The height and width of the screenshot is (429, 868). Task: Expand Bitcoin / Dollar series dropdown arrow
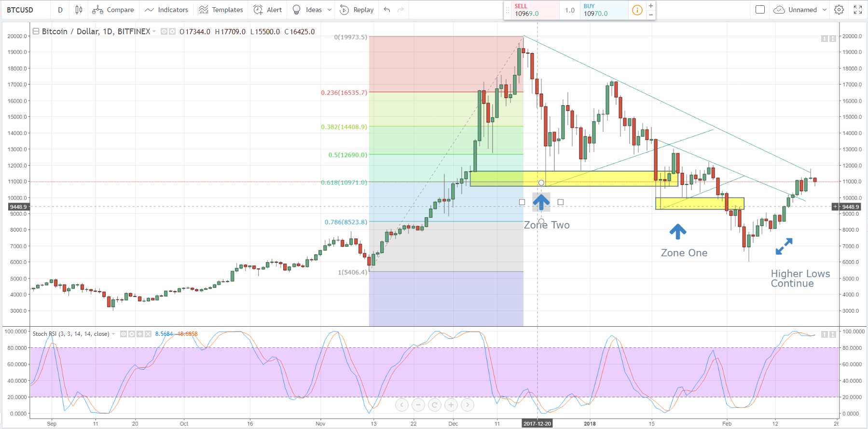(x=154, y=31)
